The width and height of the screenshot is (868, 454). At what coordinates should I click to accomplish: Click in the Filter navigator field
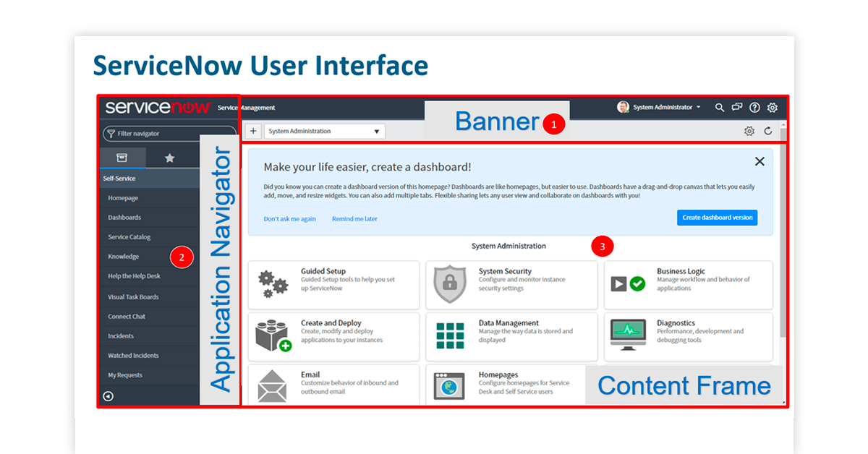pos(169,133)
